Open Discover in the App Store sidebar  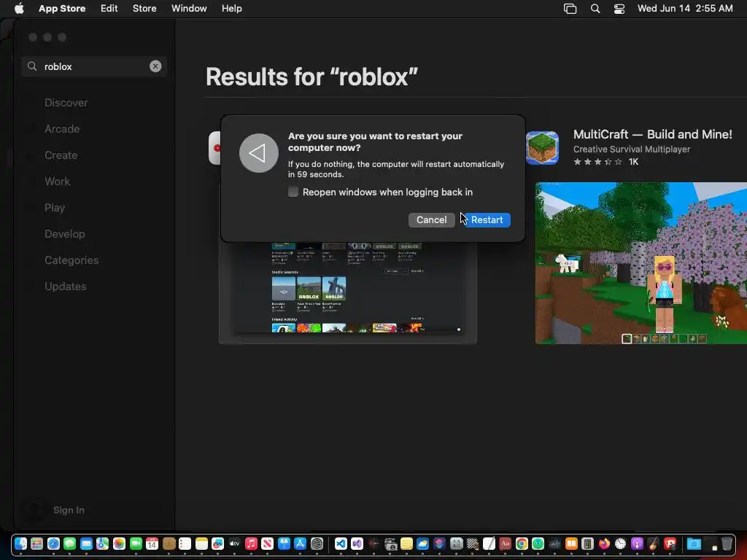[x=66, y=102]
